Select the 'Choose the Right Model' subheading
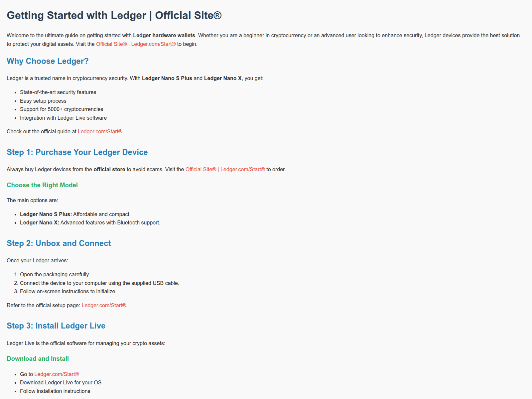The image size is (532, 399). (42, 185)
